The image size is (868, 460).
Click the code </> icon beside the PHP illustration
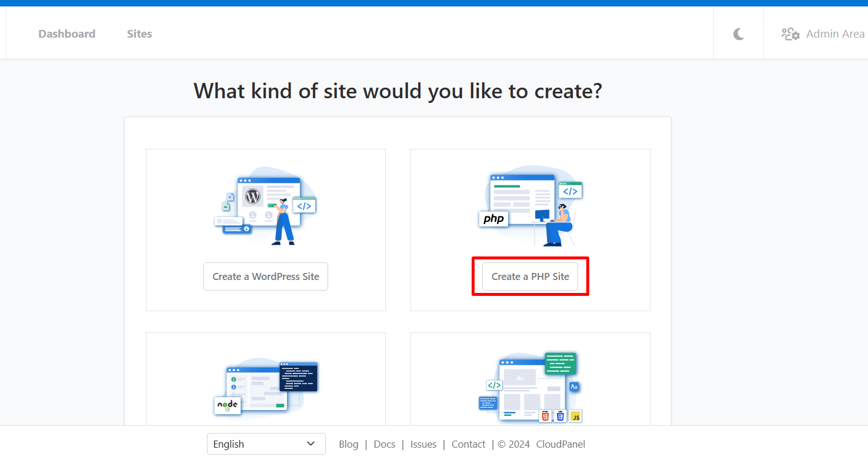[x=569, y=190]
